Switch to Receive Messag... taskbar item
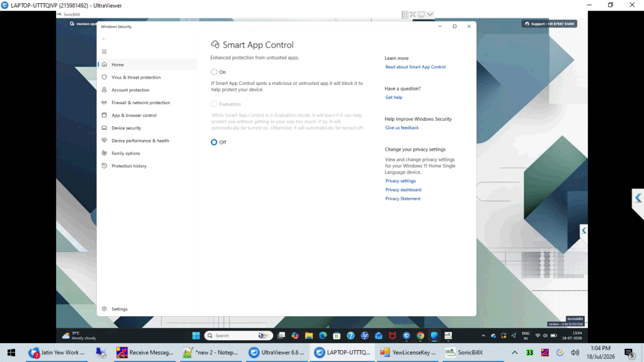Image resolution: width=644 pixels, height=362 pixels. [x=145, y=353]
